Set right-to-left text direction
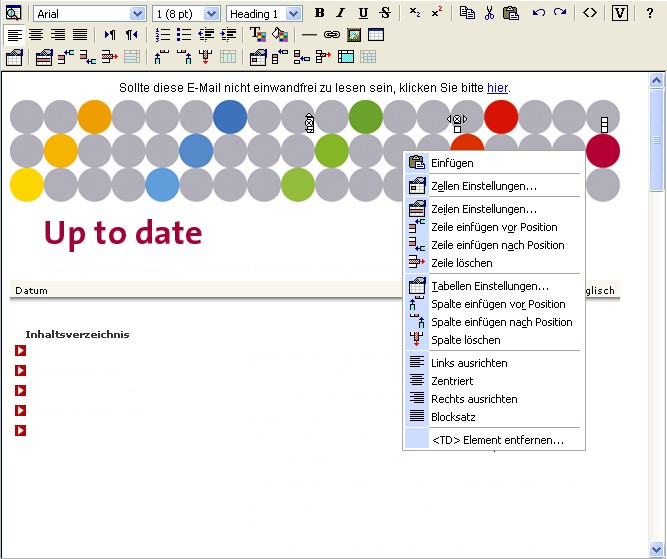This screenshot has width=667, height=559. 131,35
